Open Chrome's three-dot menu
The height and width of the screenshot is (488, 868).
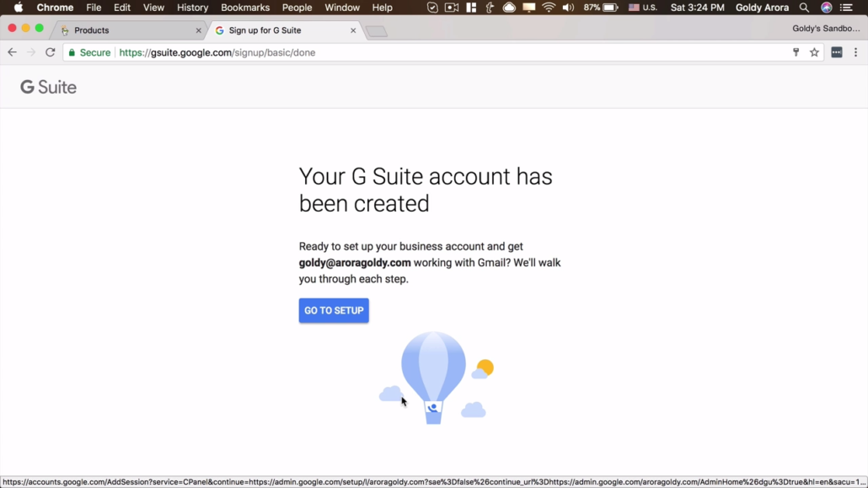[x=856, y=52]
